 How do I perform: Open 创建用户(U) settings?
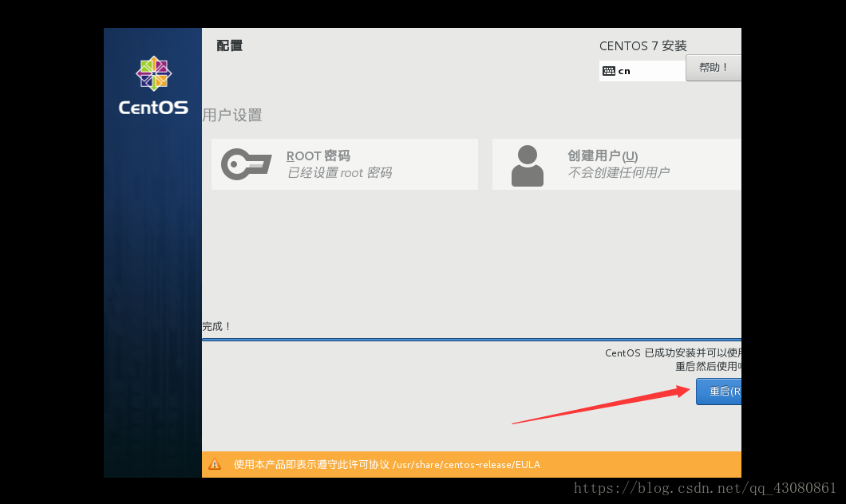[x=617, y=164]
